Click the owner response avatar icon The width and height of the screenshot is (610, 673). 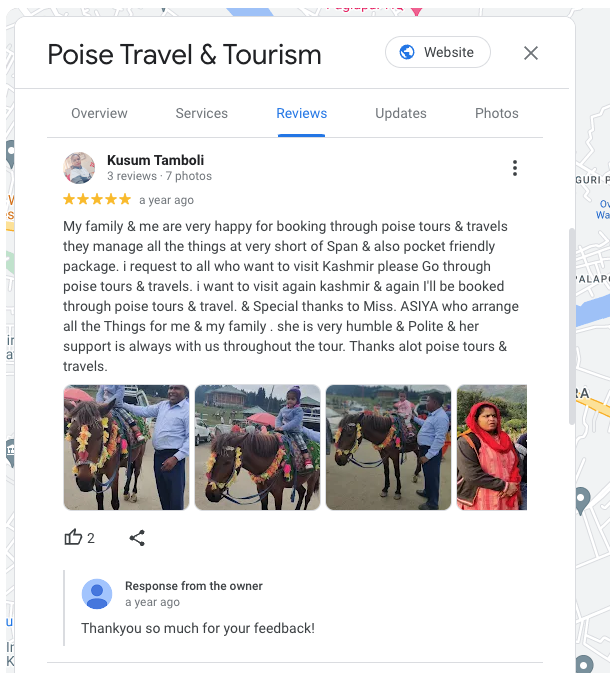97,594
